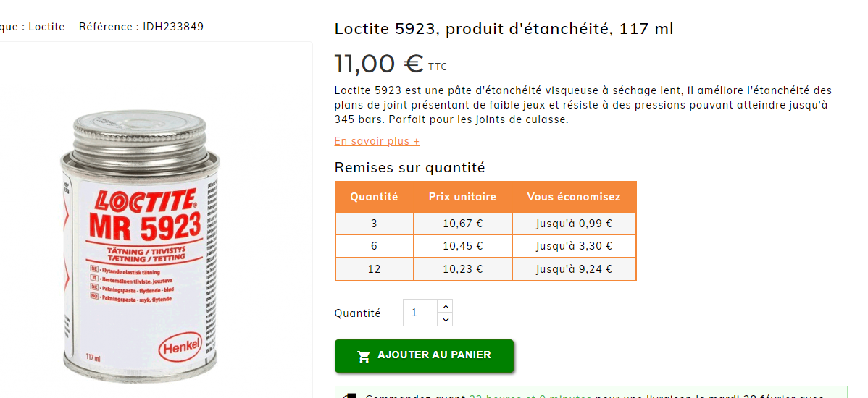The width and height of the screenshot is (868, 398).
Task: Decrease quantity with the down arrow
Action: point(446,319)
